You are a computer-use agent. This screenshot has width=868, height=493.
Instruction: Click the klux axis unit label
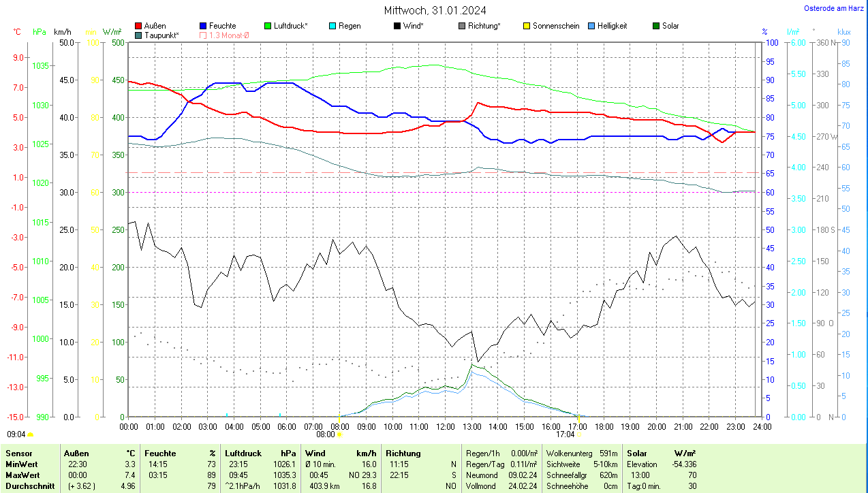click(x=844, y=32)
